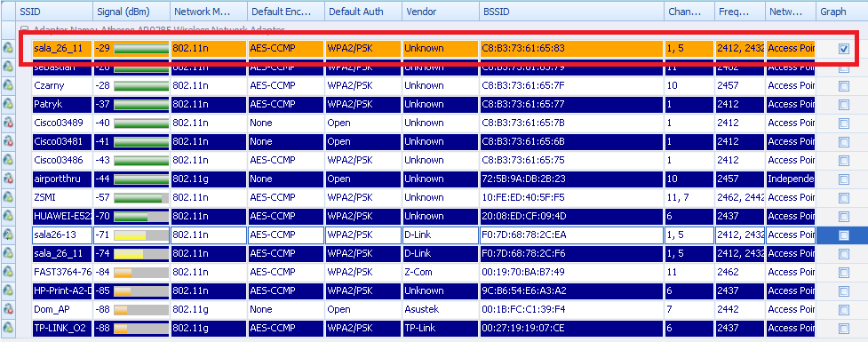Uncheck Graph checkbox for sala_26_11 at -29 dBm
The height and width of the screenshot is (342, 868).
click(x=844, y=49)
